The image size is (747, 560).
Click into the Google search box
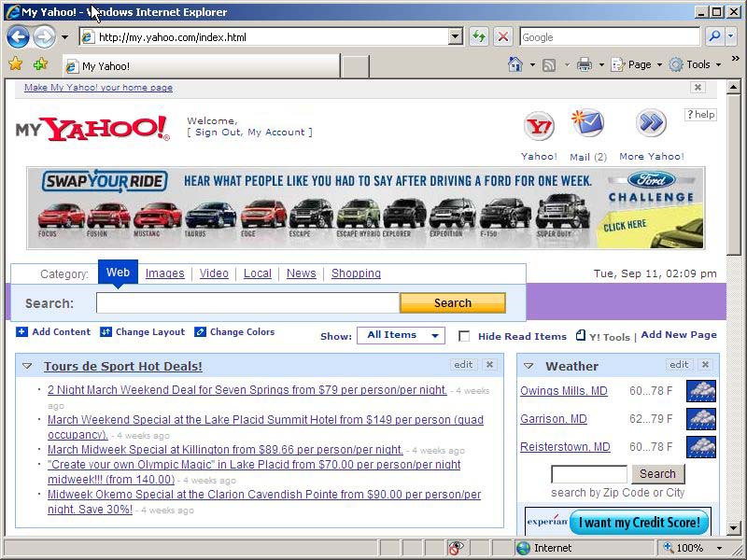point(610,36)
